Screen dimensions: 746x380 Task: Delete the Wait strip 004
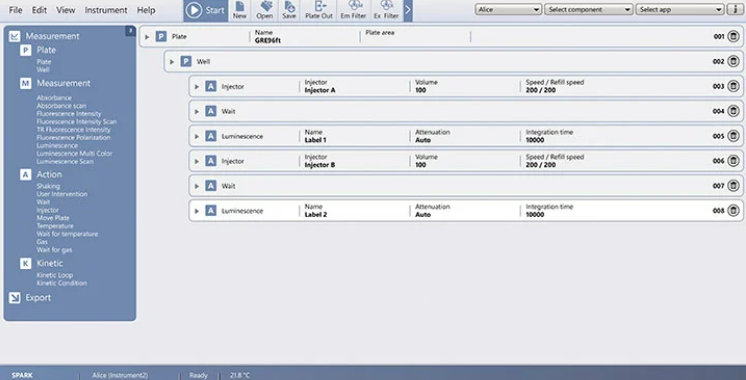[733, 111]
